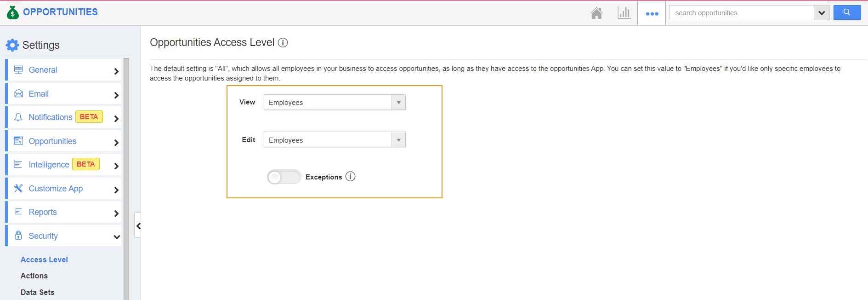Open the three-dots more menu

click(652, 13)
